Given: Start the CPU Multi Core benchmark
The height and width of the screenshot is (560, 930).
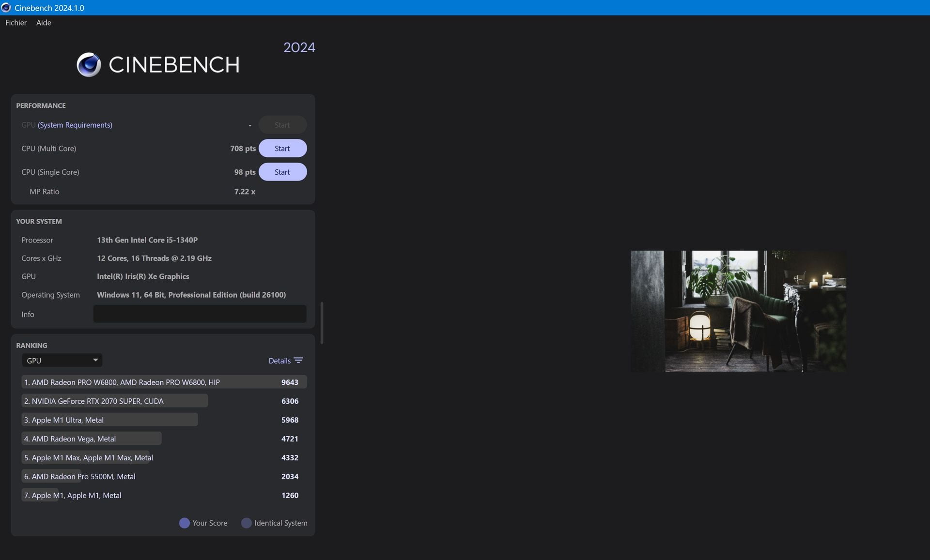Looking at the screenshot, I should click(x=282, y=149).
